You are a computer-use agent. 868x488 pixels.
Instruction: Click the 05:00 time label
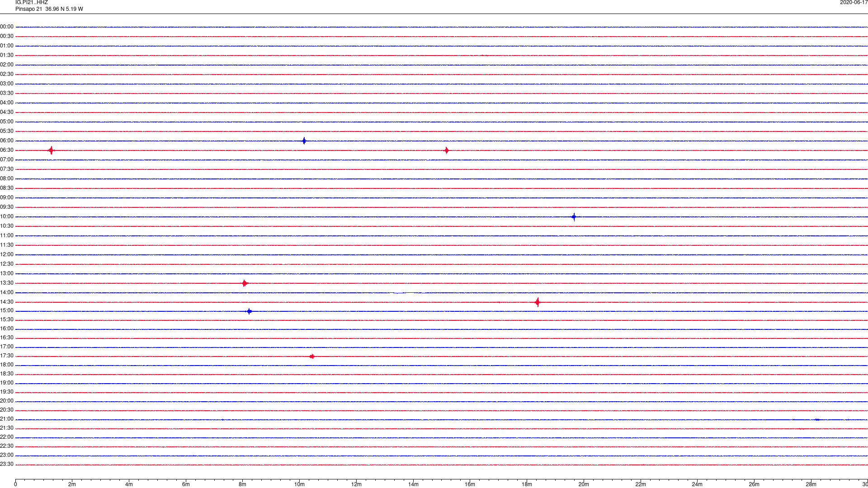(x=7, y=122)
